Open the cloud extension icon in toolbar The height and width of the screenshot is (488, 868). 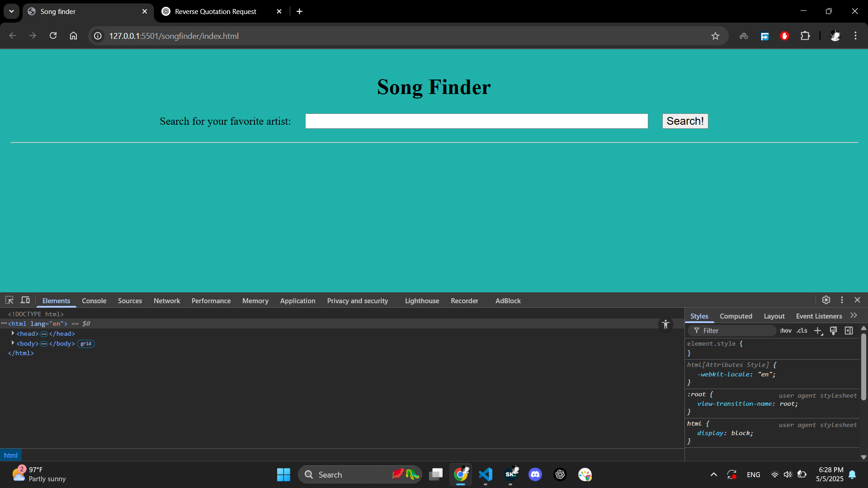744,36
